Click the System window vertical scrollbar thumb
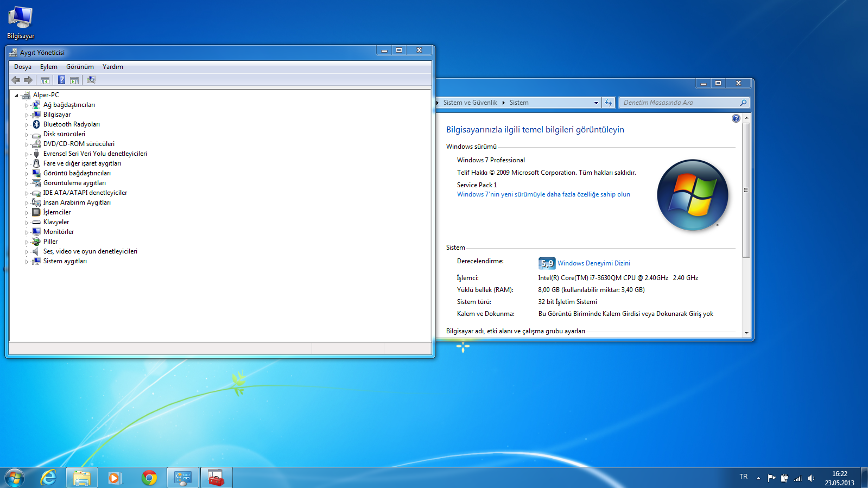This screenshot has width=868, height=488. pyautogui.click(x=746, y=190)
